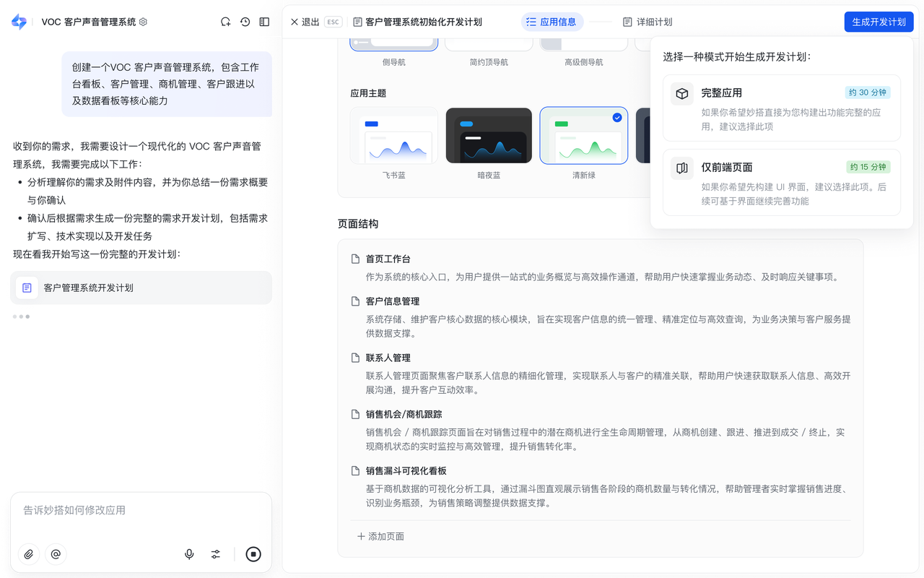
Task: Open the sliders settings icon in chat box
Action: (x=216, y=554)
